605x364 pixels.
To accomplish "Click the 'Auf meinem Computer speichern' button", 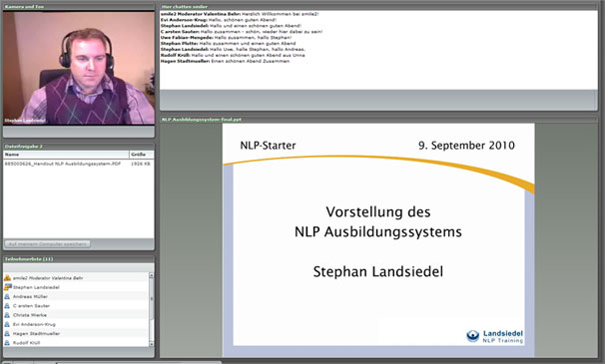I will tap(48, 244).
